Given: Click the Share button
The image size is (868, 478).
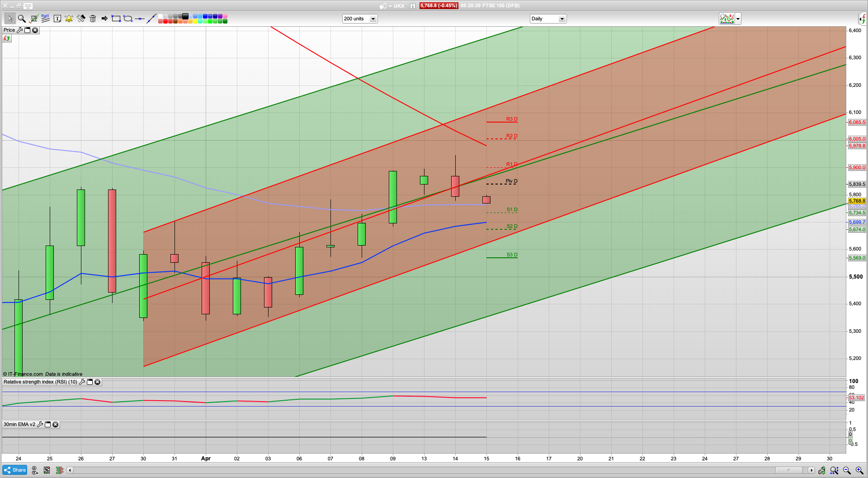Looking at the screenshot, I should 14,470.
